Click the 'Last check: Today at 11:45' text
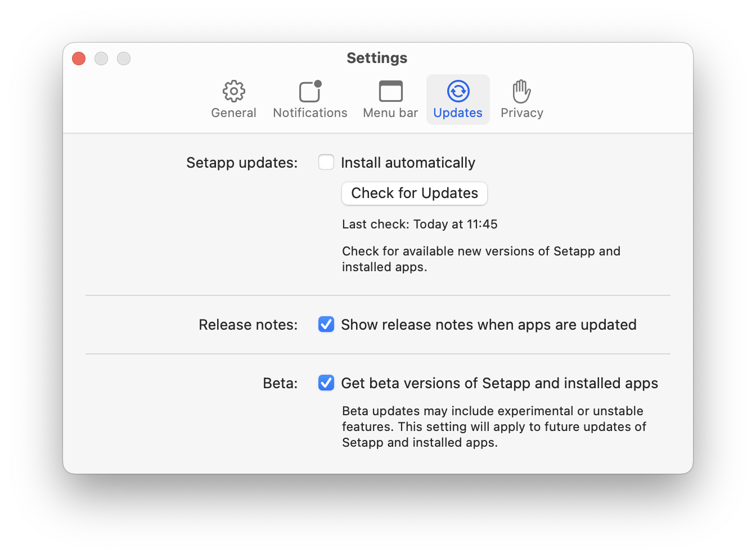756x557 pixels. tap(420, 224)
